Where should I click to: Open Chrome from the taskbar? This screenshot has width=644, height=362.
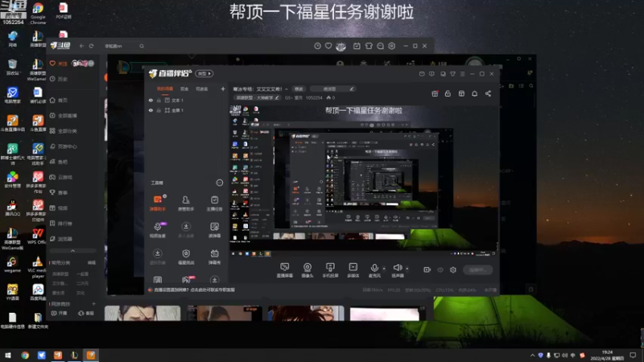[x=25, y=356]
